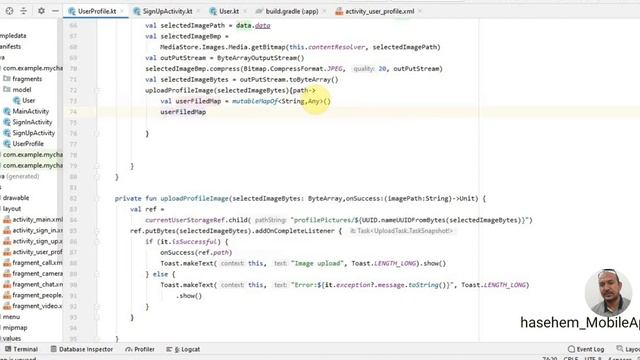640x360 pixels.
Task: Select SignUpActivity in the project tree
Action: coord(33,133)
